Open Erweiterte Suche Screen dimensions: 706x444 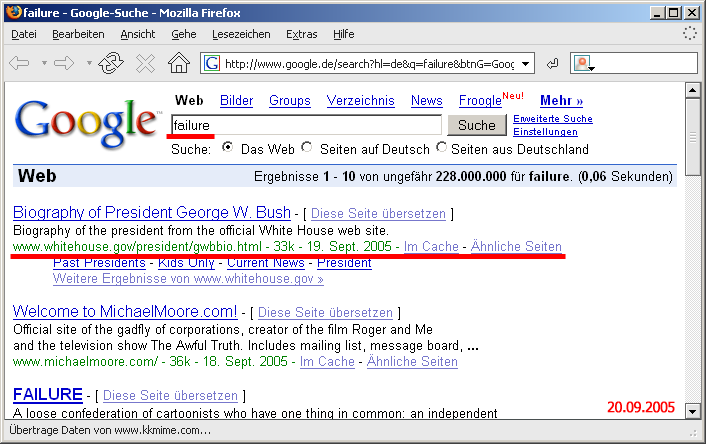point(553,119)
